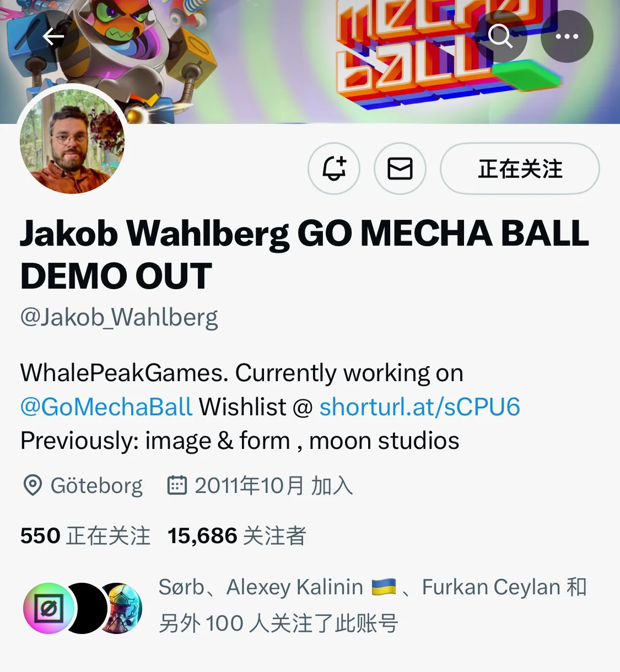
Task: Tap the calendar join date icon
Action: [177, 485]
